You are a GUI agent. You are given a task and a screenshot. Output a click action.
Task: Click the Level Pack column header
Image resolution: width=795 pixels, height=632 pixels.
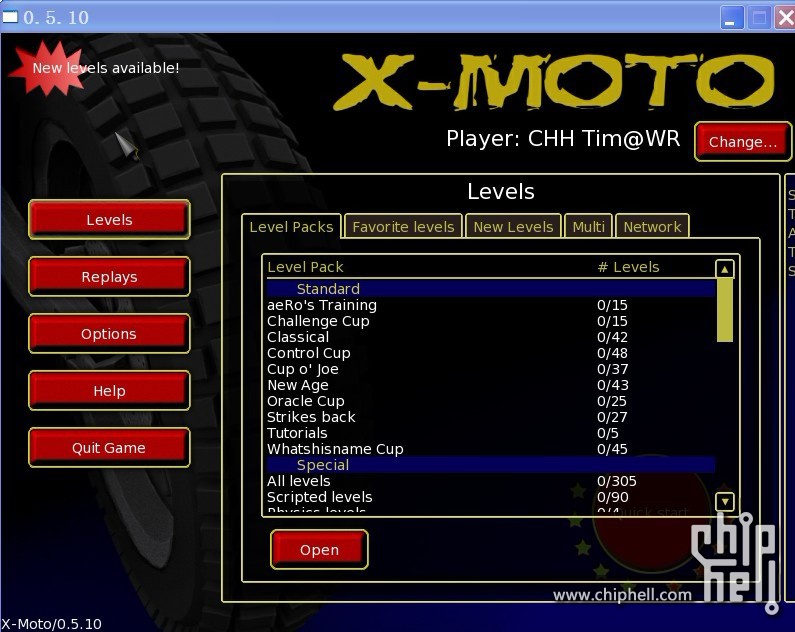[305, 267]
